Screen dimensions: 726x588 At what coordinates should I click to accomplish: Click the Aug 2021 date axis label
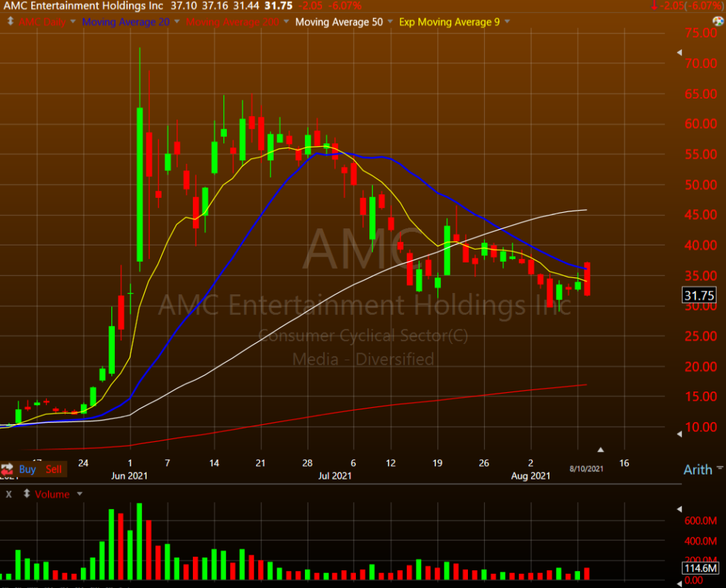point(530,475)
